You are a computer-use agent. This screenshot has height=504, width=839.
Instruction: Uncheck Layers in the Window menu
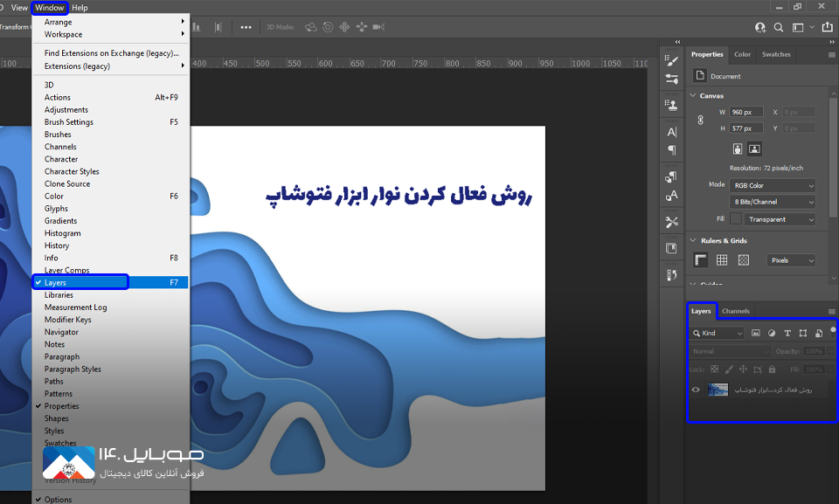click(110, 282)
